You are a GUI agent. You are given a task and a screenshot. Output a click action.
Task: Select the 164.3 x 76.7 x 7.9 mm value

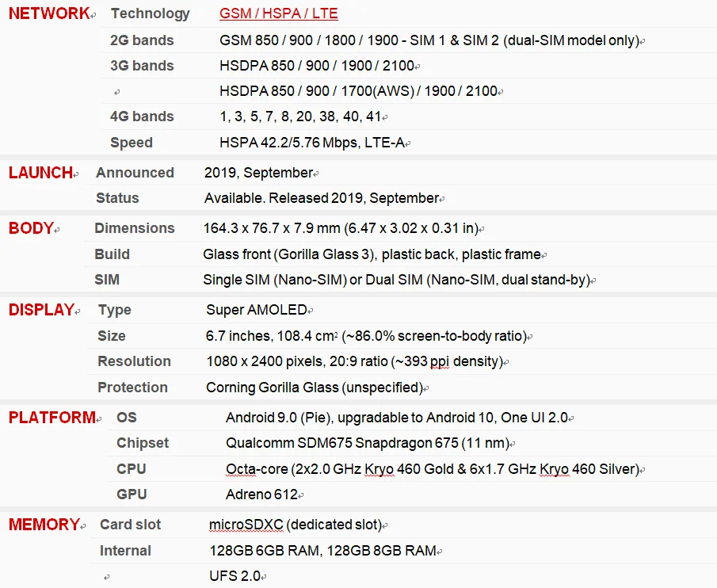pos(341,228)
